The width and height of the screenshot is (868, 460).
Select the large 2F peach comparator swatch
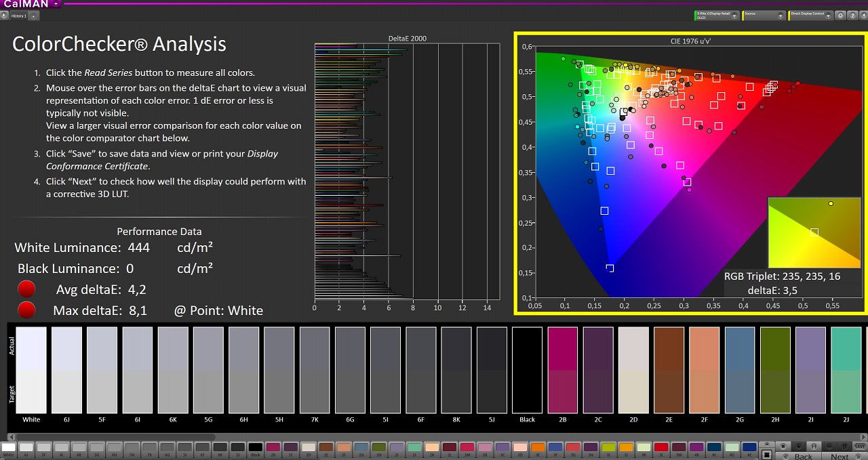pos(705,370)
